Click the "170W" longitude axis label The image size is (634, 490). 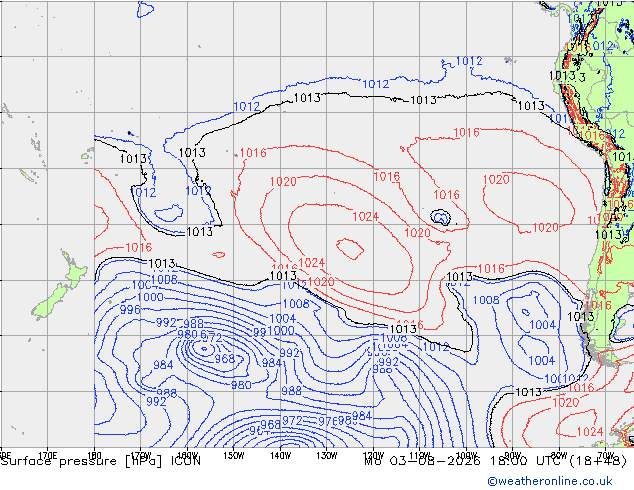141,455
